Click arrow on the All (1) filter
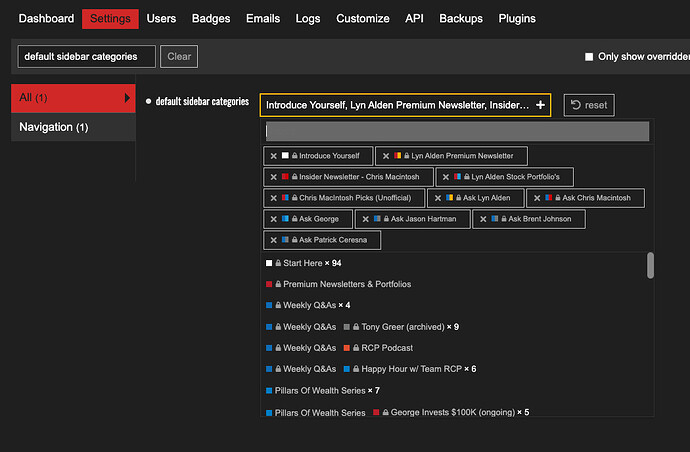This screenshot has height=452, width=690. click(127, 98)
